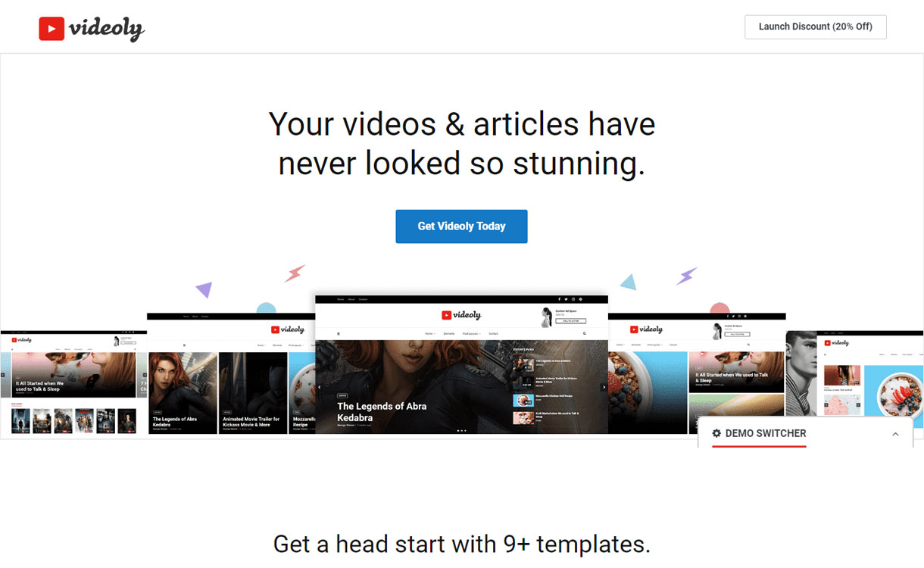Click the Animated Movie Trailer card thumbnail
Image resolution: width=924 pixels, height=568 pixels.
pos(253,392)
